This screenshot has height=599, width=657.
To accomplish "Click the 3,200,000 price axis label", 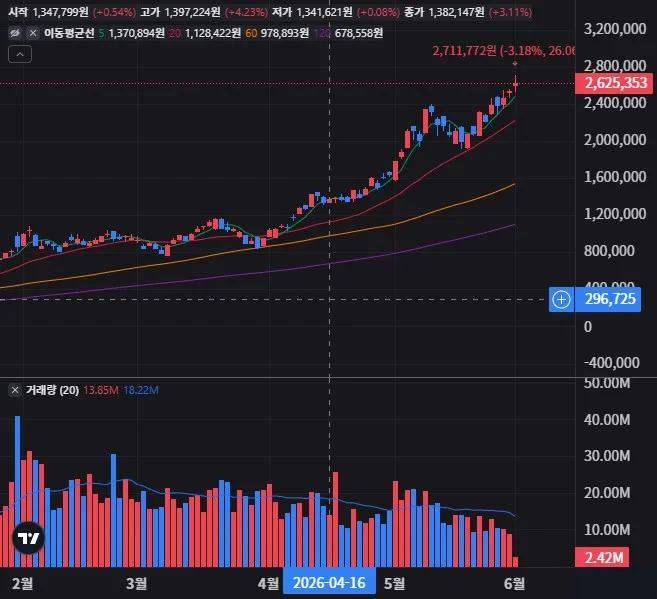I will pyautogui.click(x=615, y=29).
